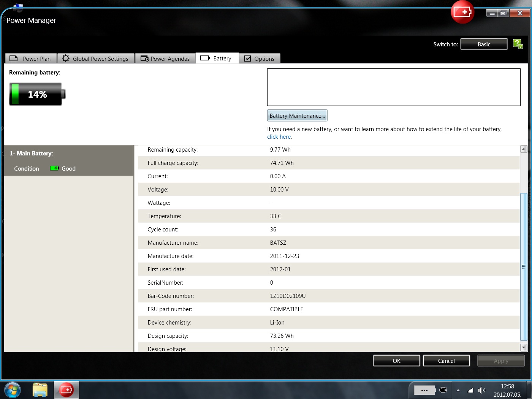Click the Current value 0.00 A

pyautogui.click(x=278, y=176)
